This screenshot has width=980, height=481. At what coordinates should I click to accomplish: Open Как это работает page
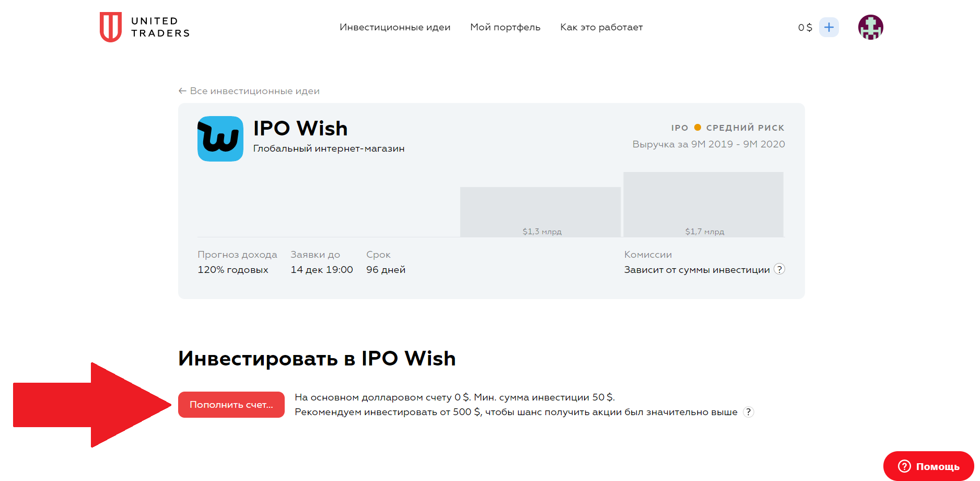pyautogui.click(x=601, y=27)
